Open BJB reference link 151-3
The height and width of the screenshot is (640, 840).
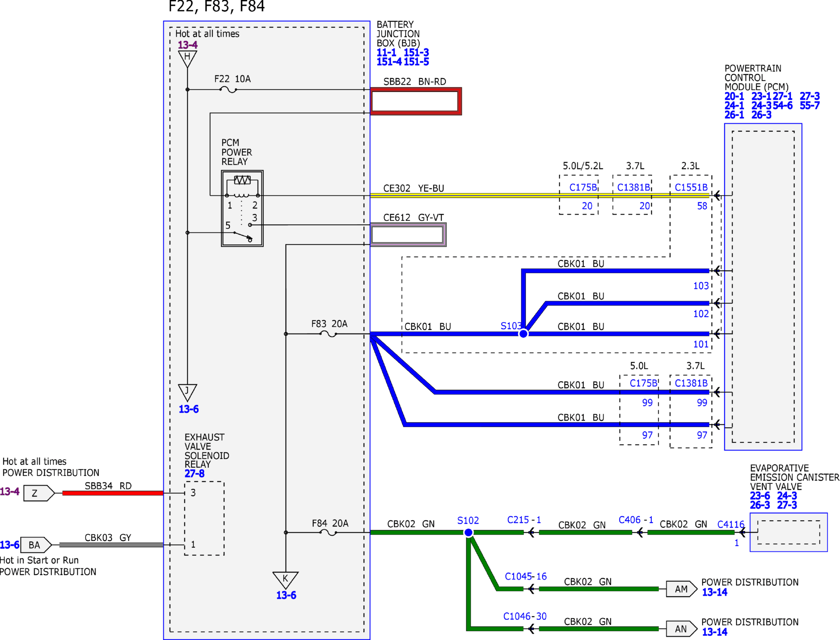click(416, 52)
